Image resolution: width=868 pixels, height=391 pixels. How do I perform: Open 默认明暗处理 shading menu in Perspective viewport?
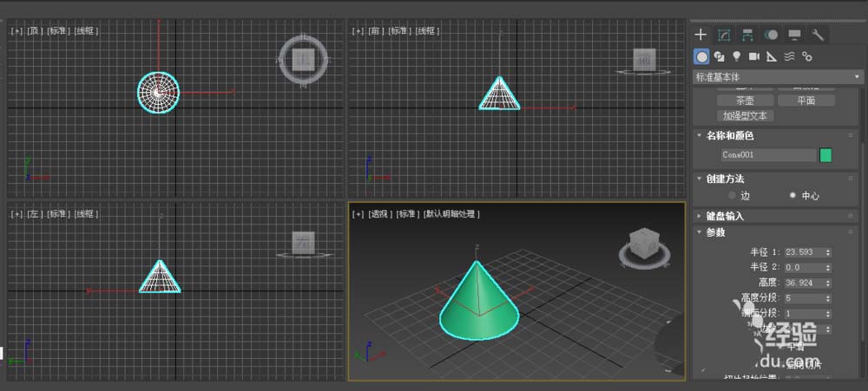451,214
